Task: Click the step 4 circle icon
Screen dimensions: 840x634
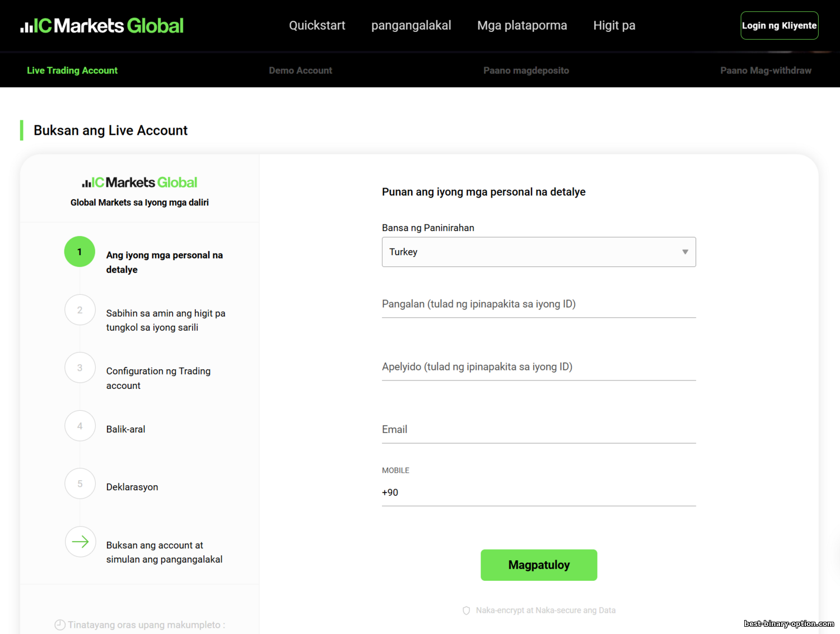Action: [x=80, y=426]
